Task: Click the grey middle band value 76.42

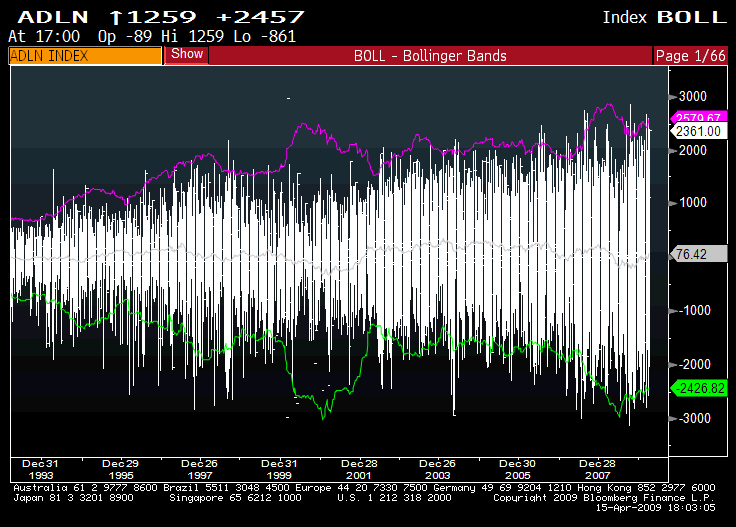Action: pyautogui.click(x=698, y=254)
